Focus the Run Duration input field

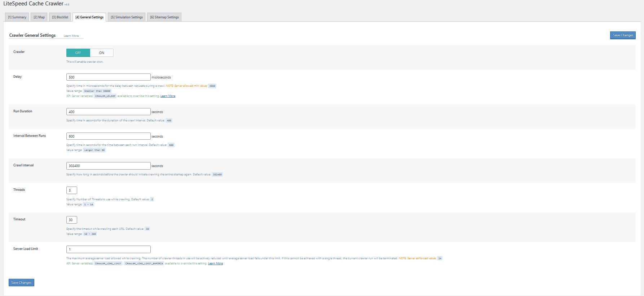click(x=108, y=112)
